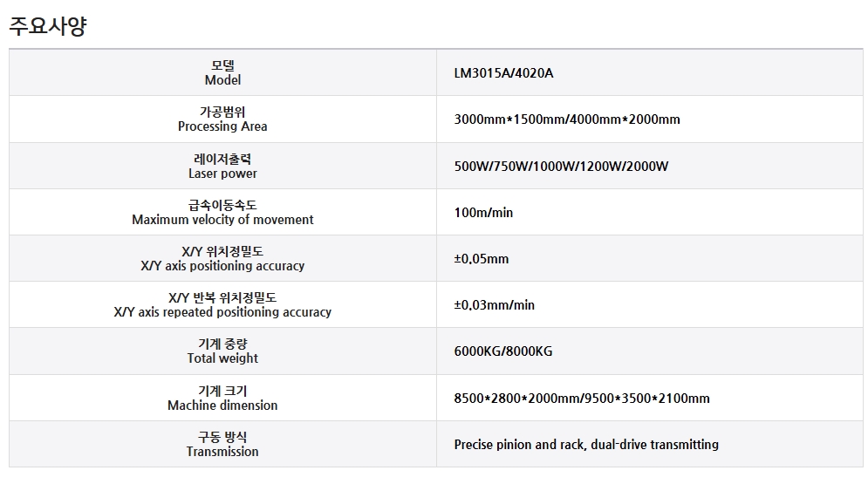The height and width of the screenshot is (484, 868).
Task: Select the Machine dimension label cell
Action: pyautogui.click(x=222, y=398)
